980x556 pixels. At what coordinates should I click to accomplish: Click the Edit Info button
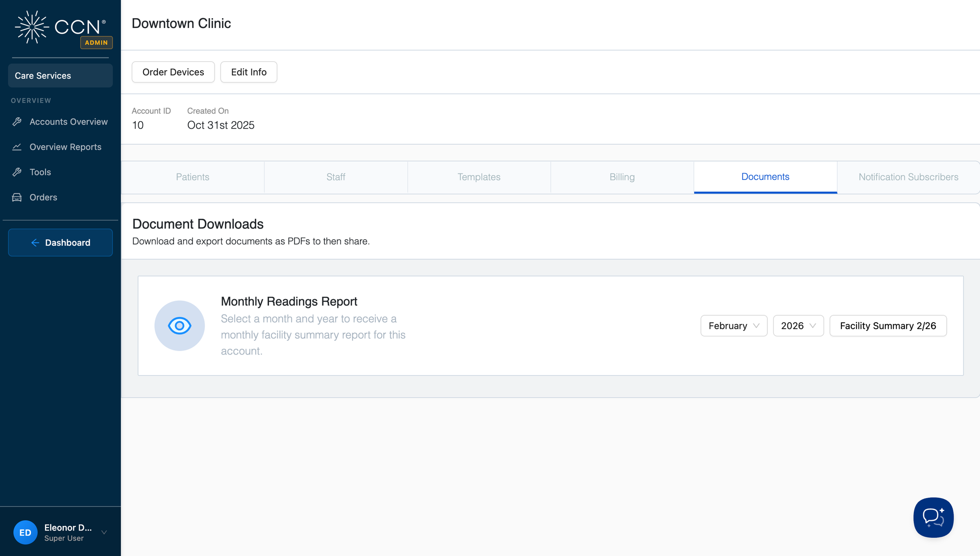[248, 72]
